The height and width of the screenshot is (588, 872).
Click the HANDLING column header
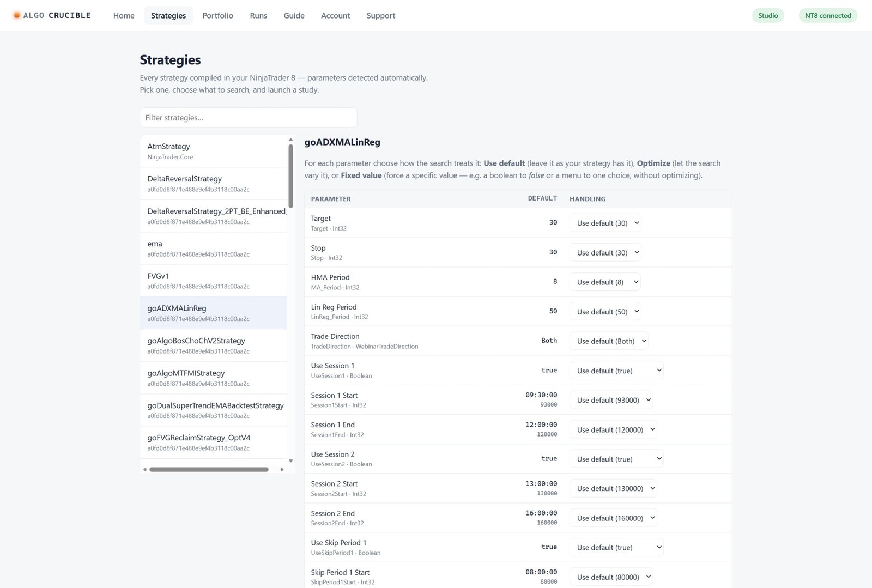[588, 199]
